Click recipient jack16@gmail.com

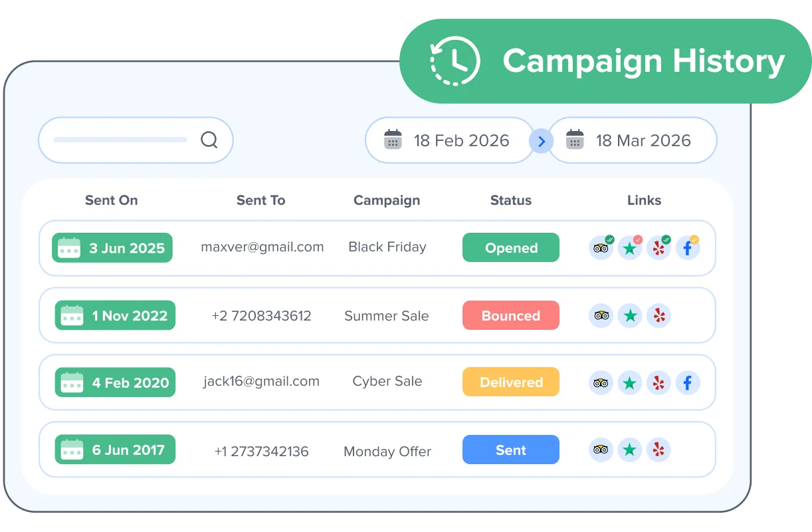[x=261, y=381]
